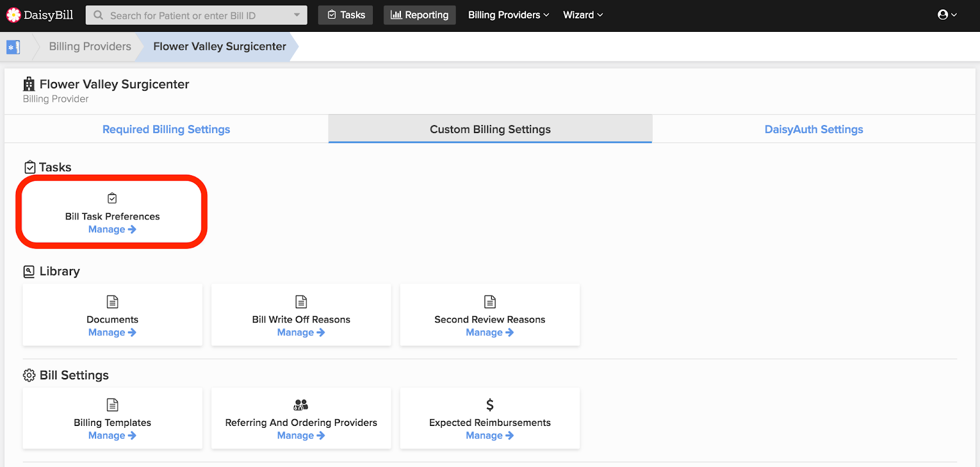Focus the Search for Patient or Bill ID field

tap(196, 15)
